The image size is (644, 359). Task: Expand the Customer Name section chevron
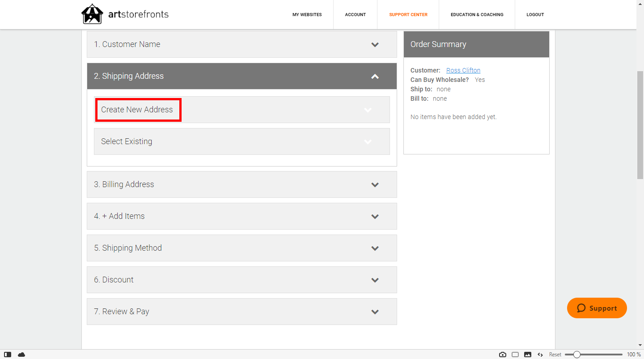click(x=375, y=44)
